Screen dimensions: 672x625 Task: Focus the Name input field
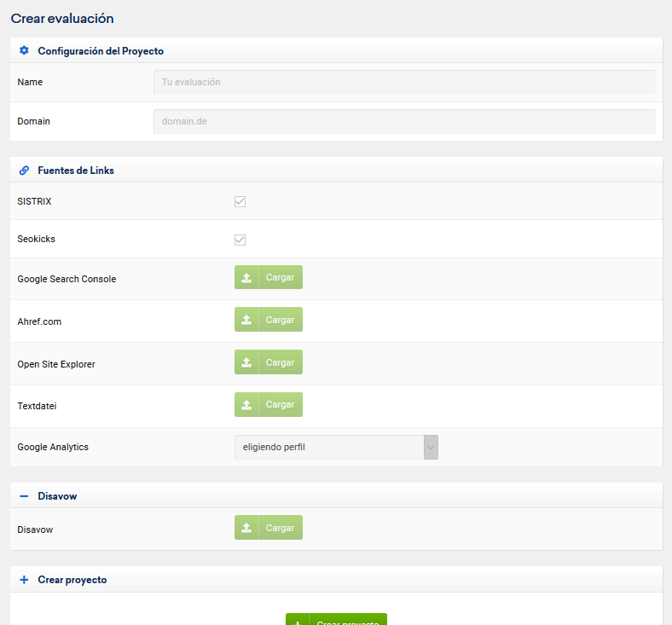(x=404, y=82)
